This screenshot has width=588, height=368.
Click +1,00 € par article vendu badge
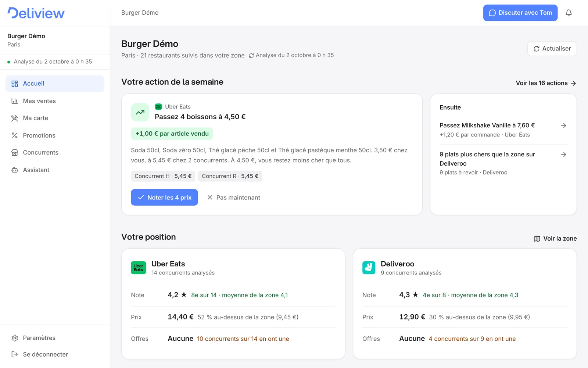point(172,134)
